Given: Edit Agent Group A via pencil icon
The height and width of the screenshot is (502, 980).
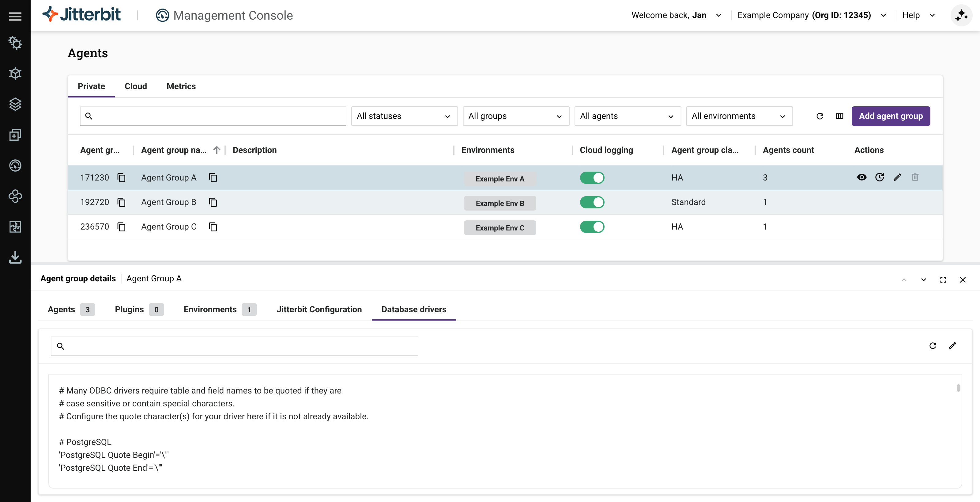Looking at the screenshot, I should [897, 177].
